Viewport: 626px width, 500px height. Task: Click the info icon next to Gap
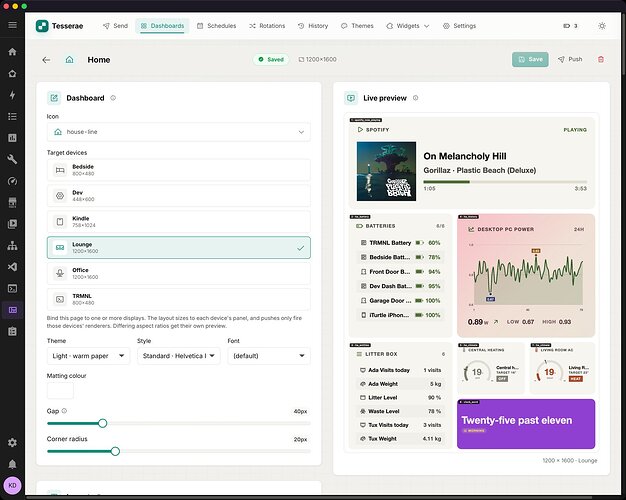64,411
